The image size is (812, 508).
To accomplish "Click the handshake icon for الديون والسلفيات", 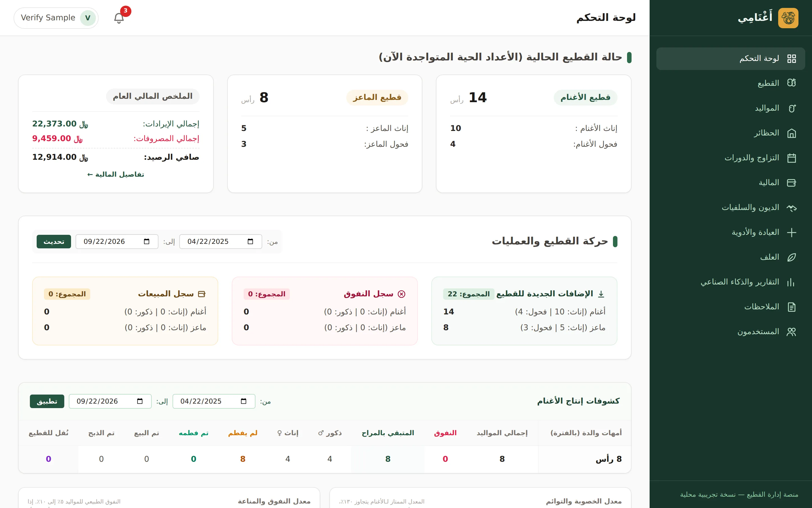I will click(791, 208).
